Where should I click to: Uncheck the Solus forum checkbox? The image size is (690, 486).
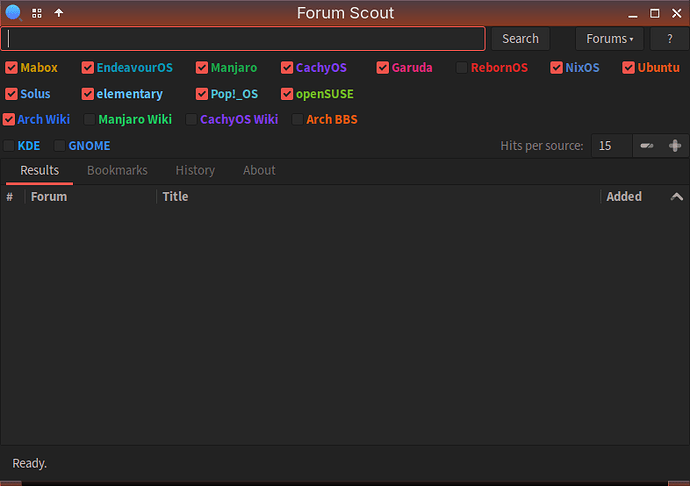pos(11,94)
